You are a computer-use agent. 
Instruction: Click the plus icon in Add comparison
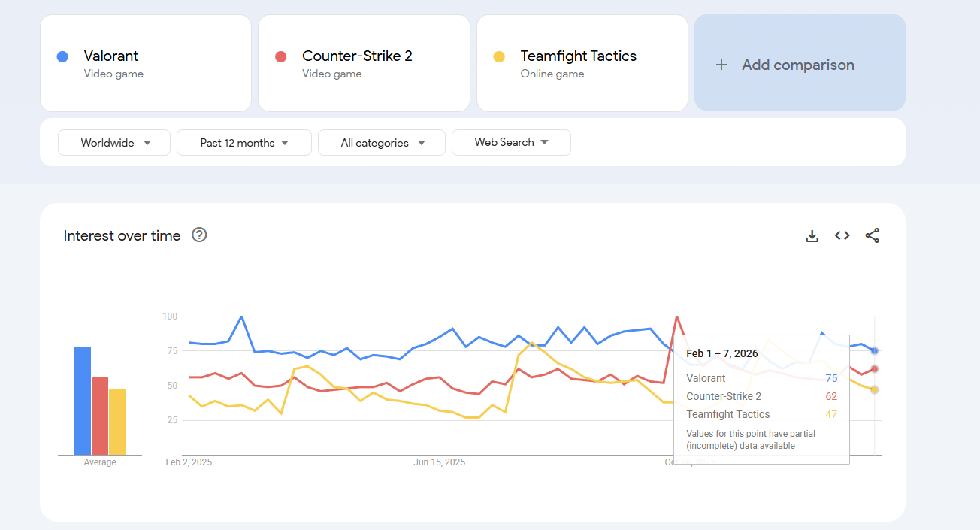[721, 65]
